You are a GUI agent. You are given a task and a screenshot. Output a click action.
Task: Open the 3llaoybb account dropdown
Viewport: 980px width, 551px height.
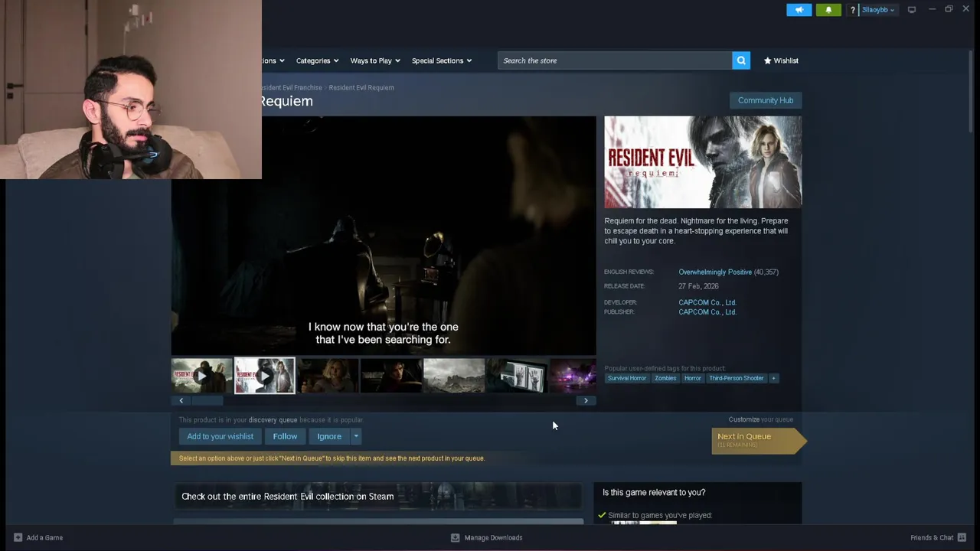(x=878, y=10)
